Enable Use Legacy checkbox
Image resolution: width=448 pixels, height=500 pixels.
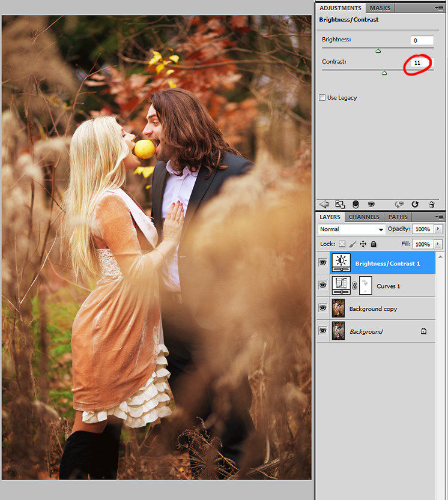322,98
